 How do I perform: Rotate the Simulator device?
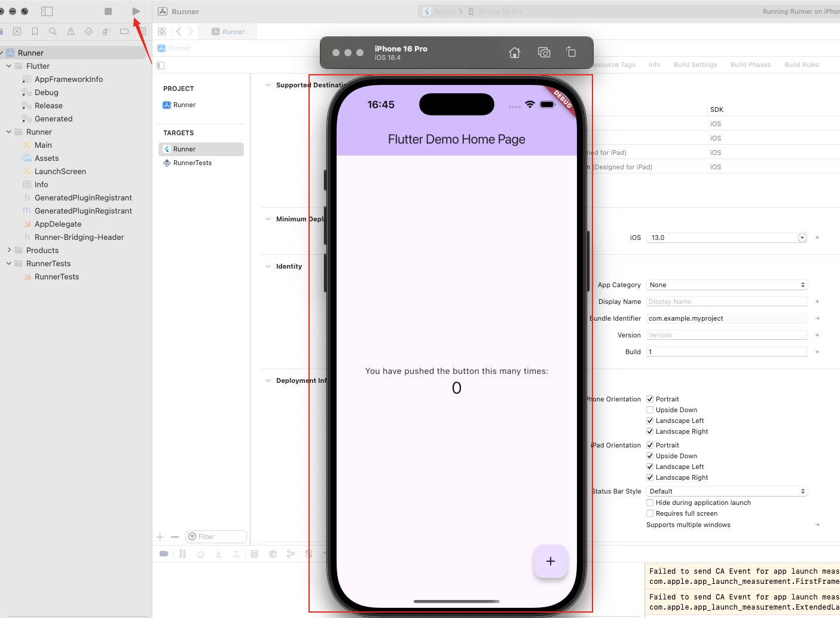coord(571,52)
